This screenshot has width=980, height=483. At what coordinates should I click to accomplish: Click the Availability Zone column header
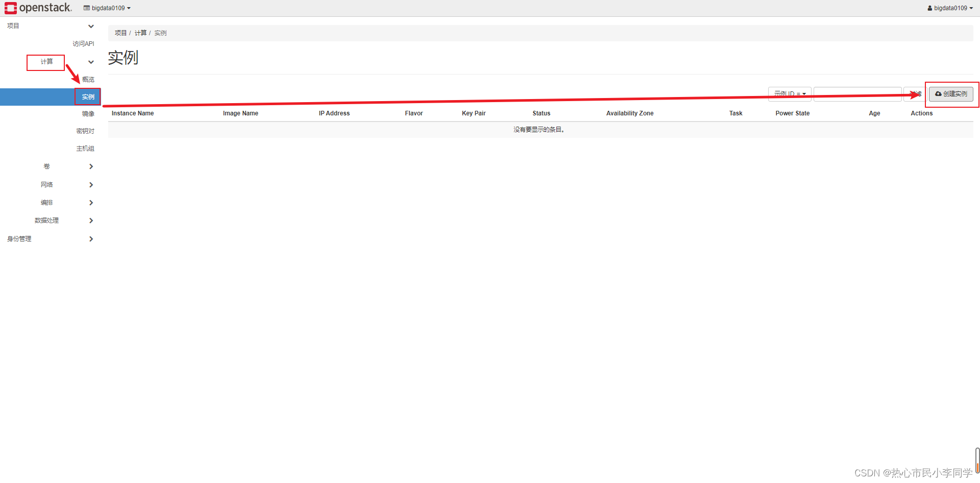pyautogui.click(x=630, y=113)
